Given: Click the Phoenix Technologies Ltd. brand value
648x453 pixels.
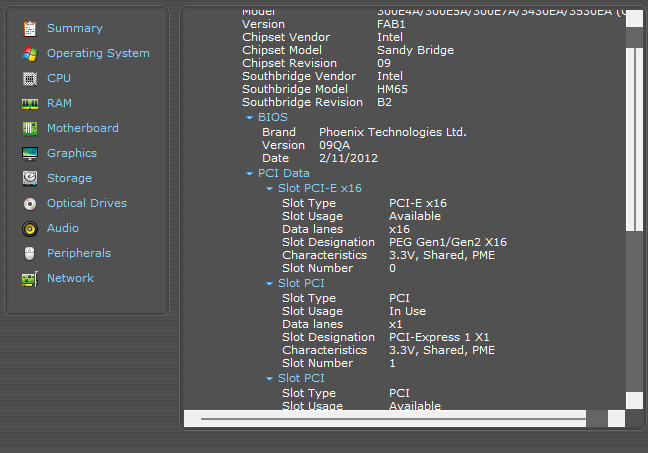Looking at the screenshot, I should coord(392,132).
